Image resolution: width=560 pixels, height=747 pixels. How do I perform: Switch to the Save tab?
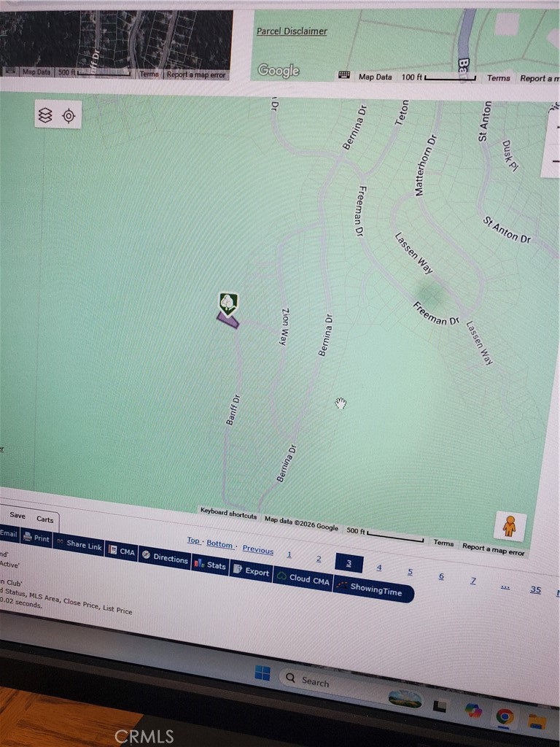pyautogui.click(x=17, y=515)
